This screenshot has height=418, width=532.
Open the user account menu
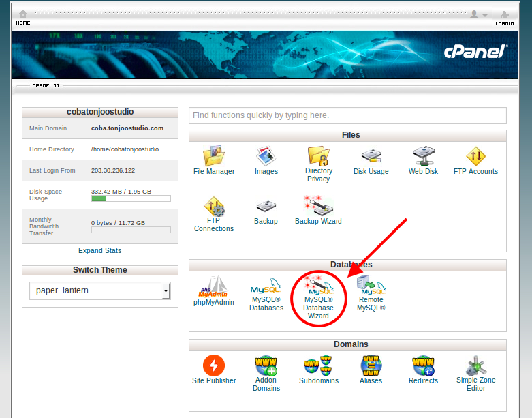tap(478, 14)
